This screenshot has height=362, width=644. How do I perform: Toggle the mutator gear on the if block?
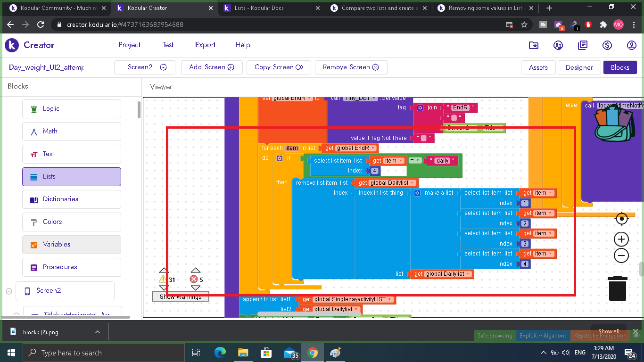point(280,158)
